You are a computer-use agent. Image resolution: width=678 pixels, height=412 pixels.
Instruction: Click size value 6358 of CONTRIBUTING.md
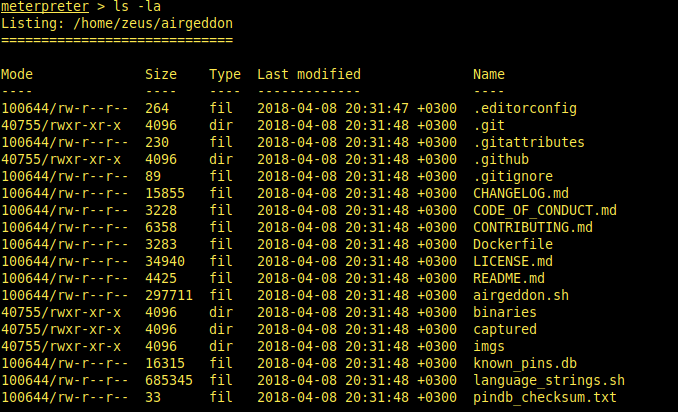pyautogui.click(x=161, y=227)
